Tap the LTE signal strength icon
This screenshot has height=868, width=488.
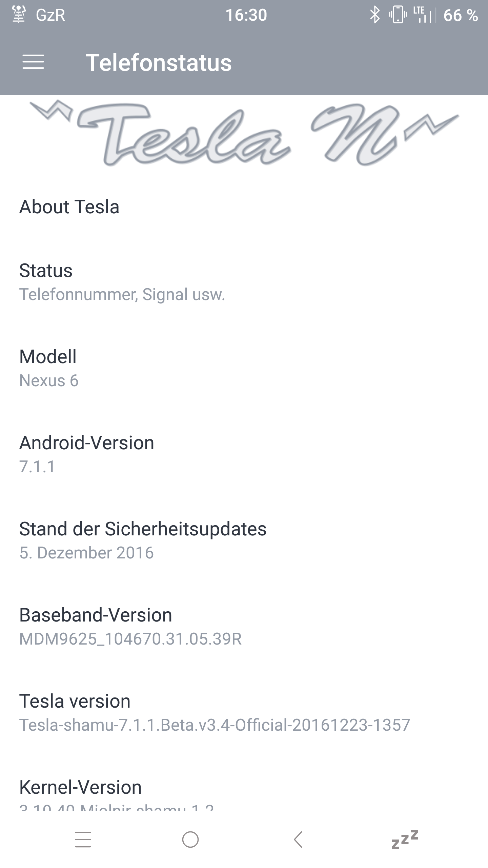click(423, 15)
